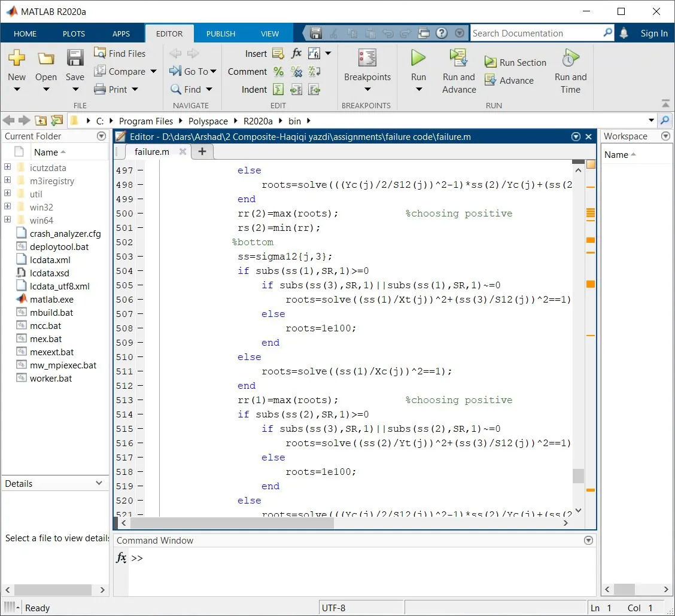Expand the icutzdata folder

[8, 167]
